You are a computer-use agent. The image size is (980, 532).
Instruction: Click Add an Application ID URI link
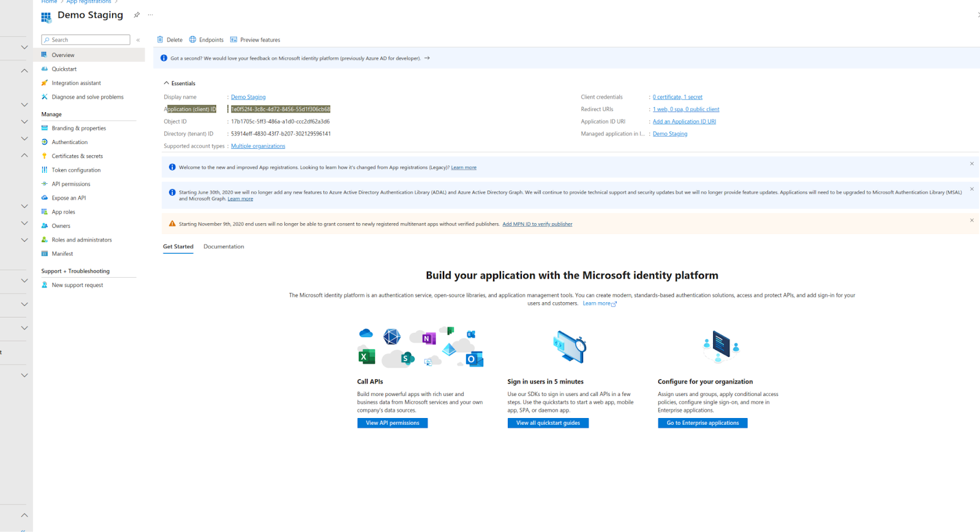[x=684, y=121]
